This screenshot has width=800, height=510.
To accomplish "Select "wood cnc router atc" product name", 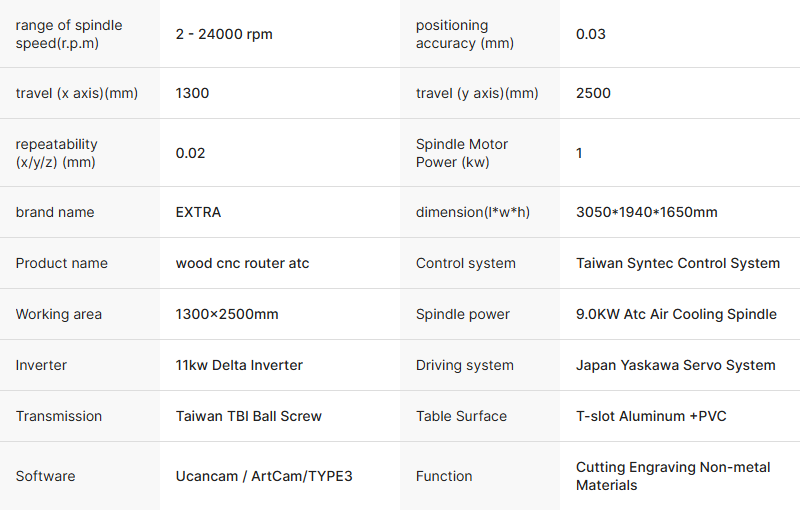I will click(242, 263).
